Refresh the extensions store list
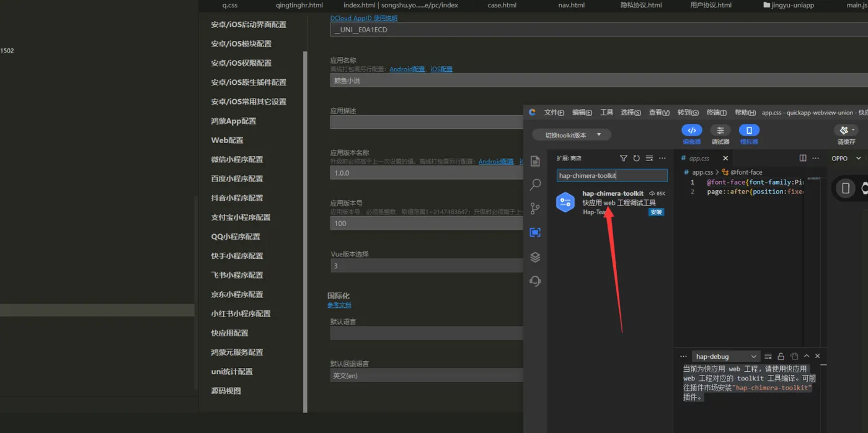Image resolution: width=868 pixels, height=433 pixels. 636,159
